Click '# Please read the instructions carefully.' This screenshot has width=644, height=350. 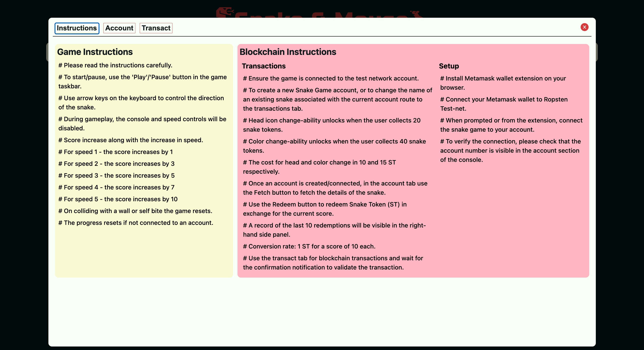[115, 65]
